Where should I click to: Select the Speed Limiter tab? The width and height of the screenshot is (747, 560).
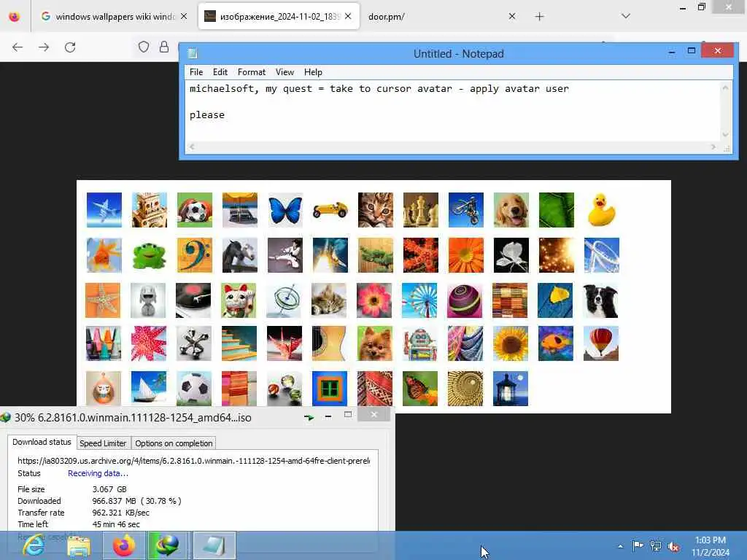103,443
